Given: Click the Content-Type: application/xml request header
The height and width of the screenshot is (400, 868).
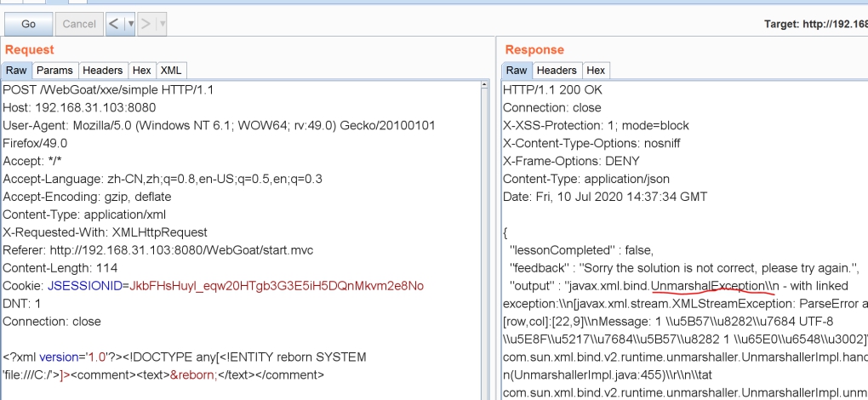Looking at the screenshot, I should coord(84,214).
